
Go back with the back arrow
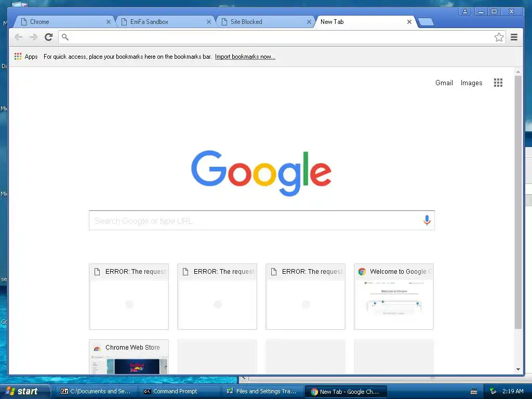point(18,37)
